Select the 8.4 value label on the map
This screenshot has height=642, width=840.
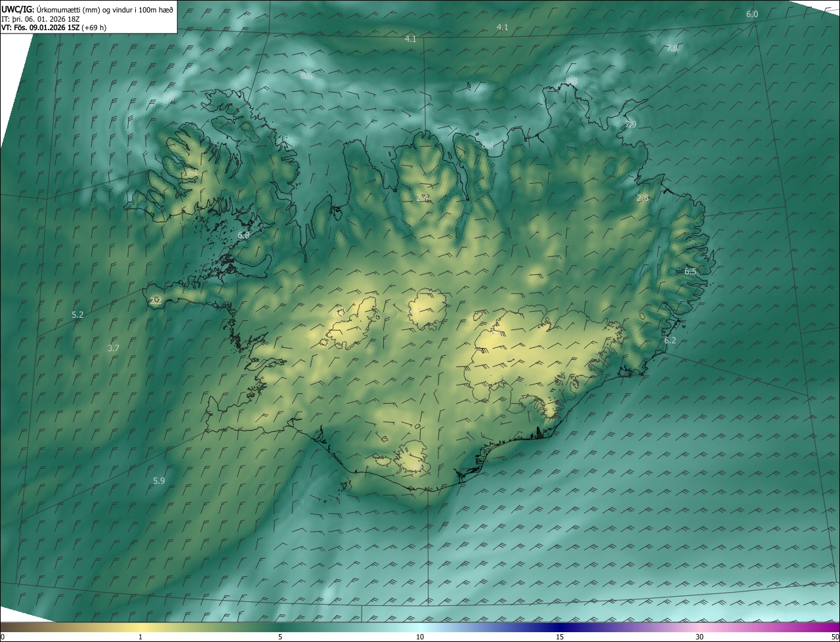pyautogui.click(x=488, y=145)
